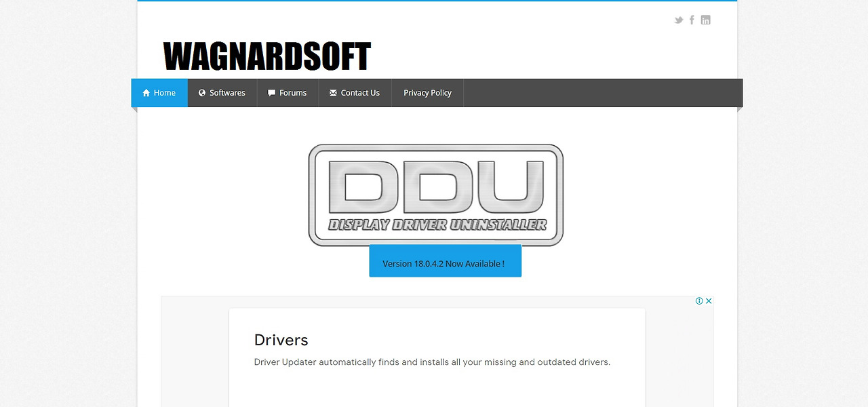Screen dimensions: 868x407
Task: Dismiss the advertisement with the X icon
Action: [709, 300]
